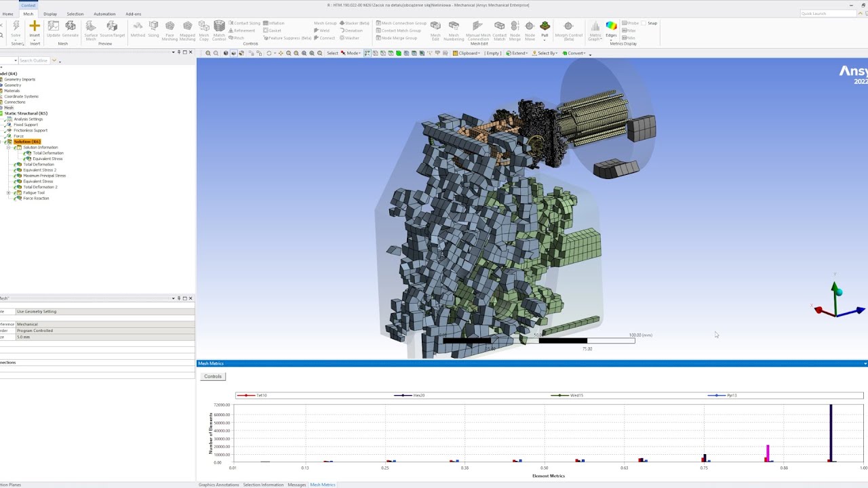Image resolution: width=868 pixels, height=488 pixels.
Task: Toggle the Tet10 legend series
Action: pos(252,395)
